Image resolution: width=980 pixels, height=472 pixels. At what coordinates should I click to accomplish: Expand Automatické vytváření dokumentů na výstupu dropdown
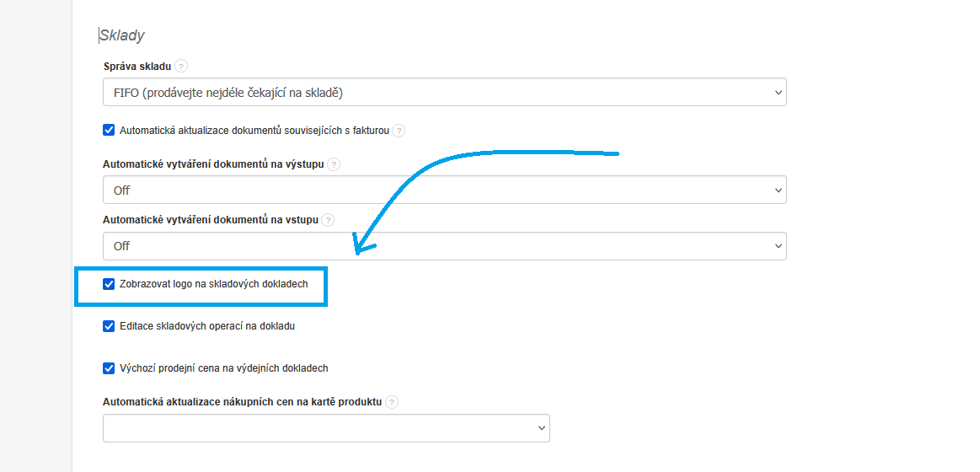pyautogui.click(x=444, y=190)
